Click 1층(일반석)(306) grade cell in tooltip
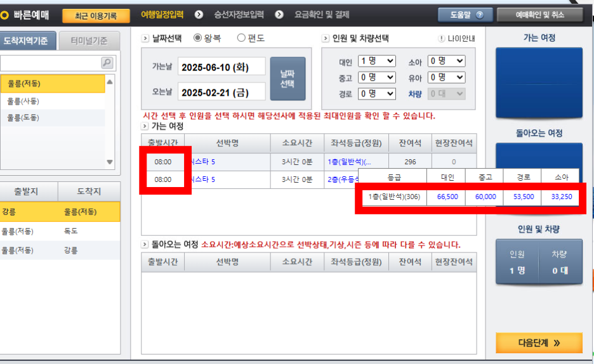Image resolution: width=594 pixels, height=364 pixels. (394, 197)
